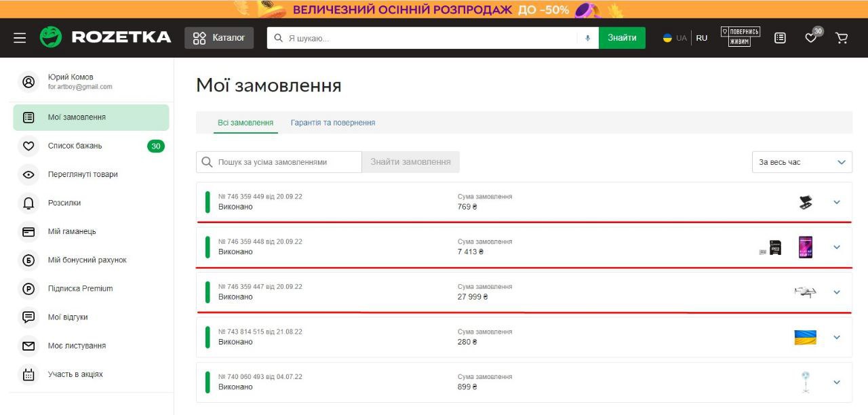The height and width of the screenshot is (415, 868).
Task: Open the hamburger main menu
Action: [20, 38]
